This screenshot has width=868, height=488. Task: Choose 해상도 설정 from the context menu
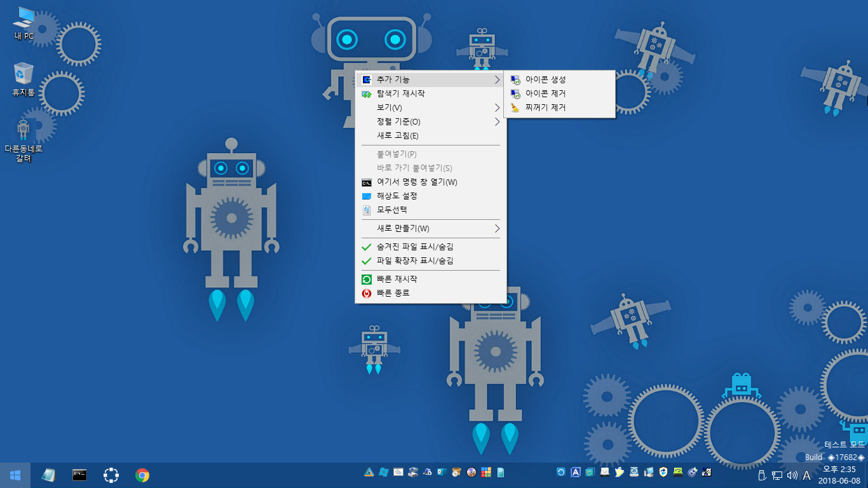click(431, 196)
